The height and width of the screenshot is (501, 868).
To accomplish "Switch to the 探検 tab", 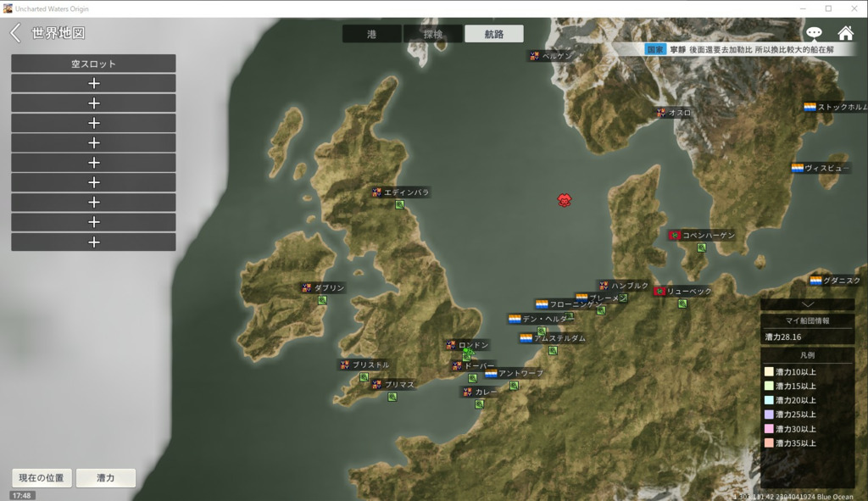I will tap(433, 34).
